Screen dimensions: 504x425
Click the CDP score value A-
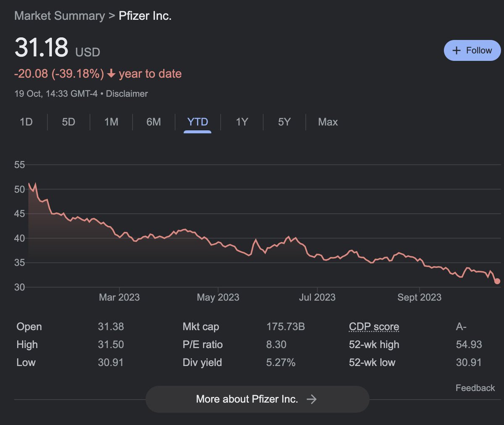461,327
